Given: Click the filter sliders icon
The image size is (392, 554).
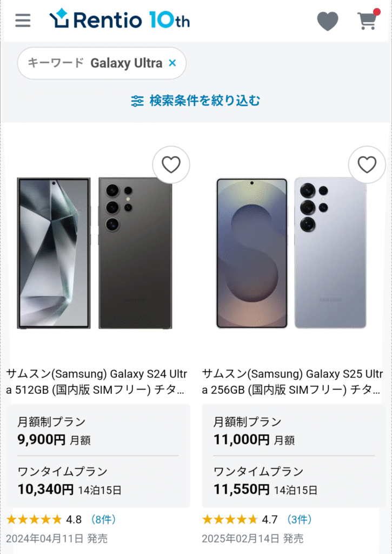Looking at the screenshot, I should click(137, 101).
